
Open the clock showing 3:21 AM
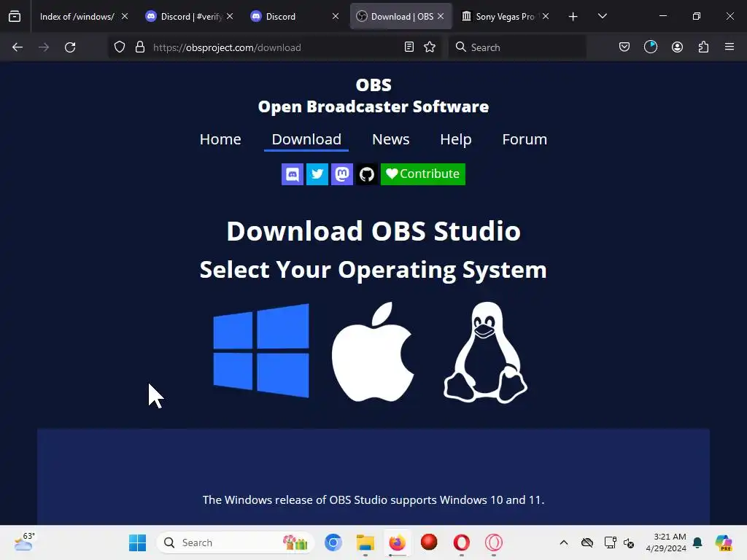coord(666,542)
